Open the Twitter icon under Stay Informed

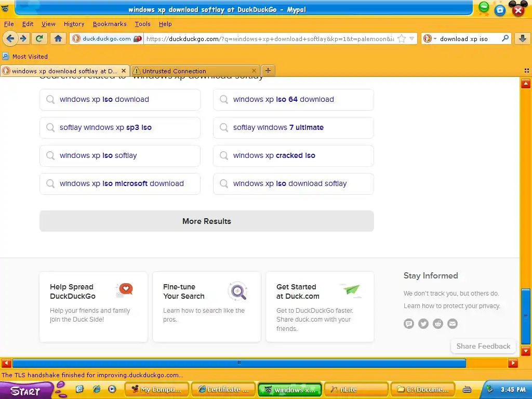[x=423, y=324]
